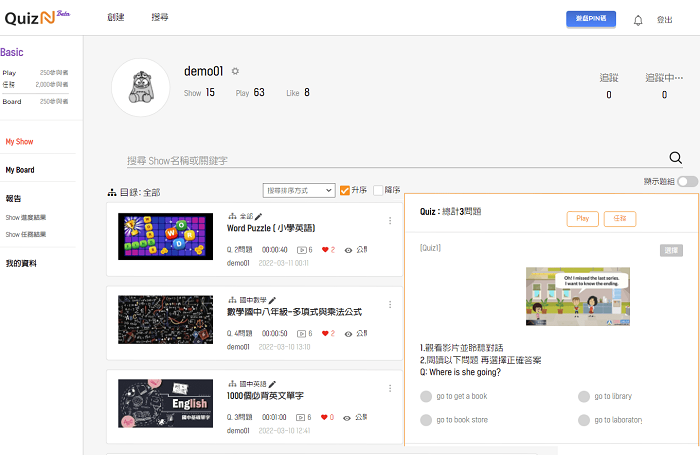Select the 'go to library' answer option
Screen dimensions: 700x455
(584, 396)
